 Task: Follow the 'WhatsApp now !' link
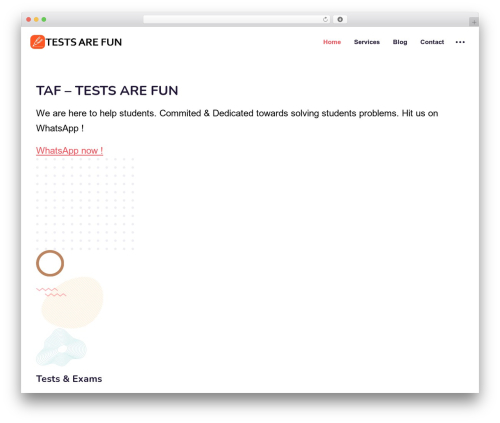69,151
